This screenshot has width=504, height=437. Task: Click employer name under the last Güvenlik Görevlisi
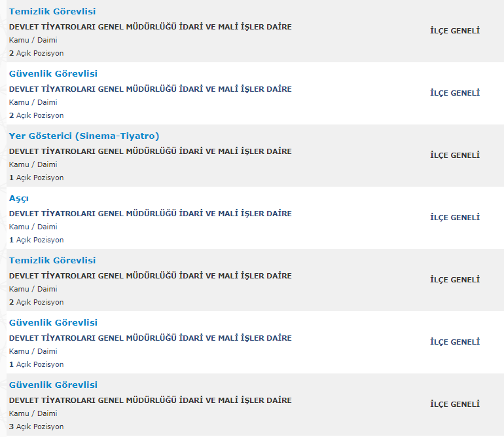[x=150, y=400]
